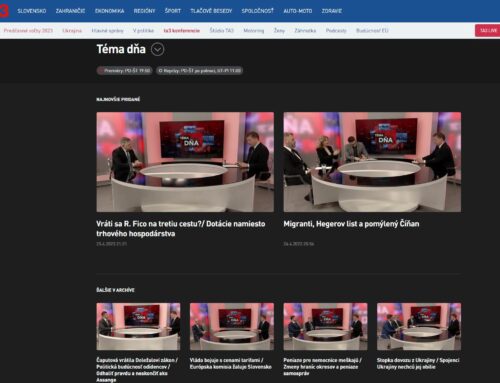Click the red TA3 LIVE button
Image resolution: width=500 pixels, height=383 pixels.
(x=488, y=31)
